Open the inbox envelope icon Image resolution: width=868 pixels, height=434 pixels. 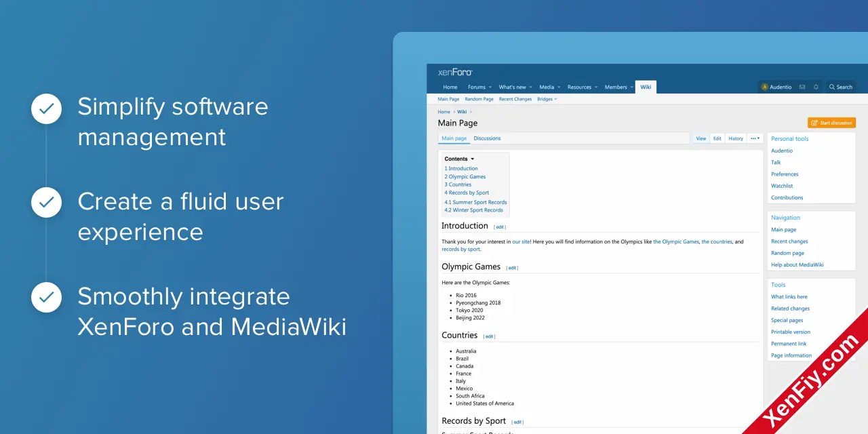point(802,87)
